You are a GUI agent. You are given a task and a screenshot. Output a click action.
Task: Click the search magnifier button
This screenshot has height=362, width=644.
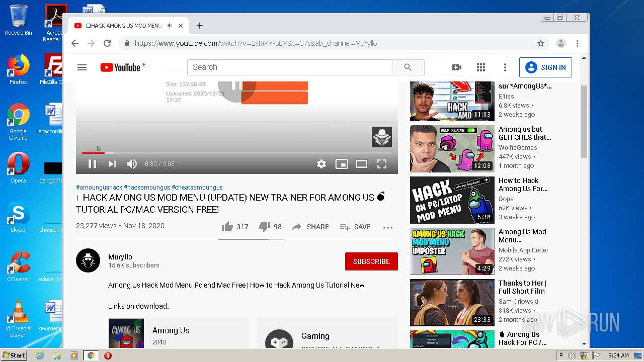408,67
